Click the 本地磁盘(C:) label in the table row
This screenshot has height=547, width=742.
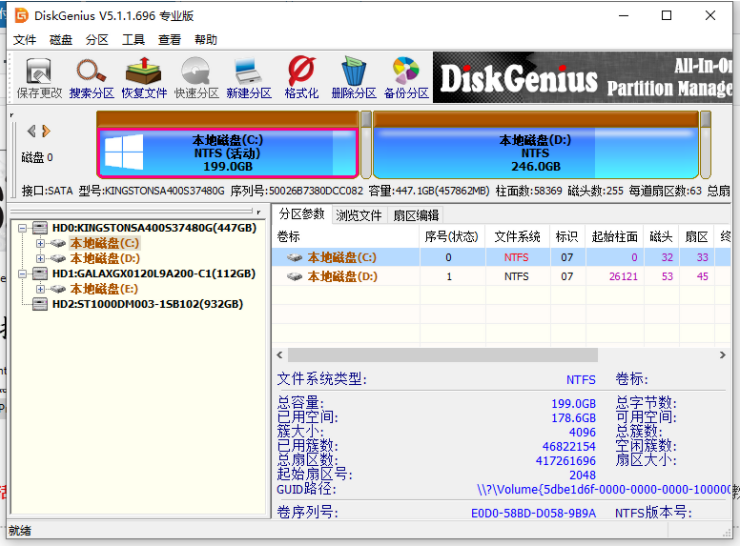pos(342,257)
